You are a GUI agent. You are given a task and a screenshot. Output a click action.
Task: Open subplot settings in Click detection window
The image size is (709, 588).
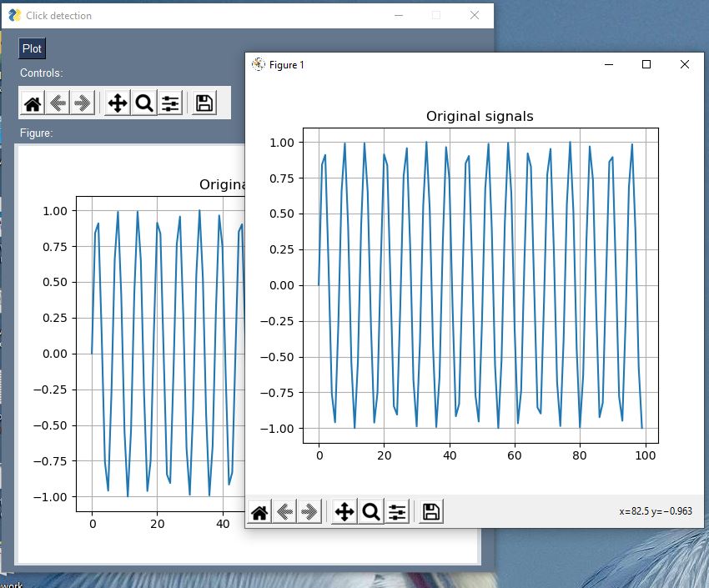pyautogui.click(x=171, y=102)
